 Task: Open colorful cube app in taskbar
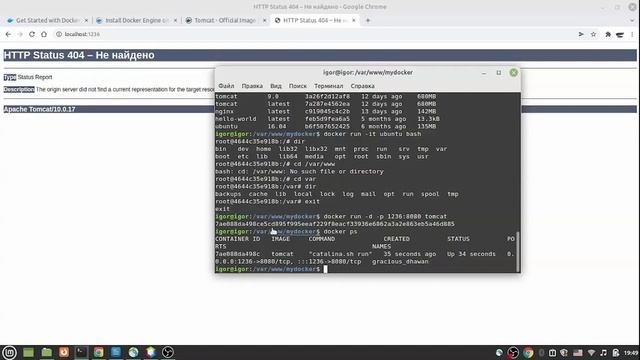coord(151,352)
